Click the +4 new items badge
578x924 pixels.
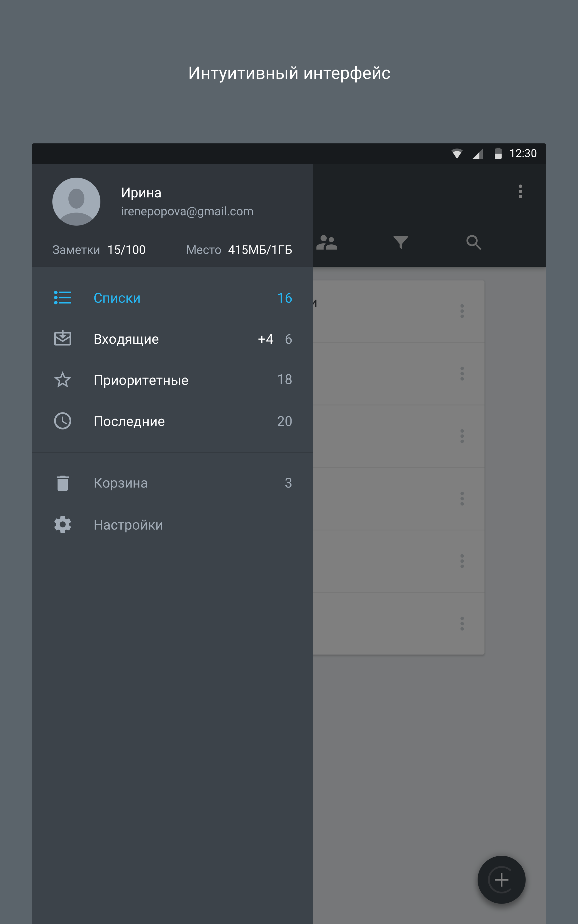click(x=266, y=339)
